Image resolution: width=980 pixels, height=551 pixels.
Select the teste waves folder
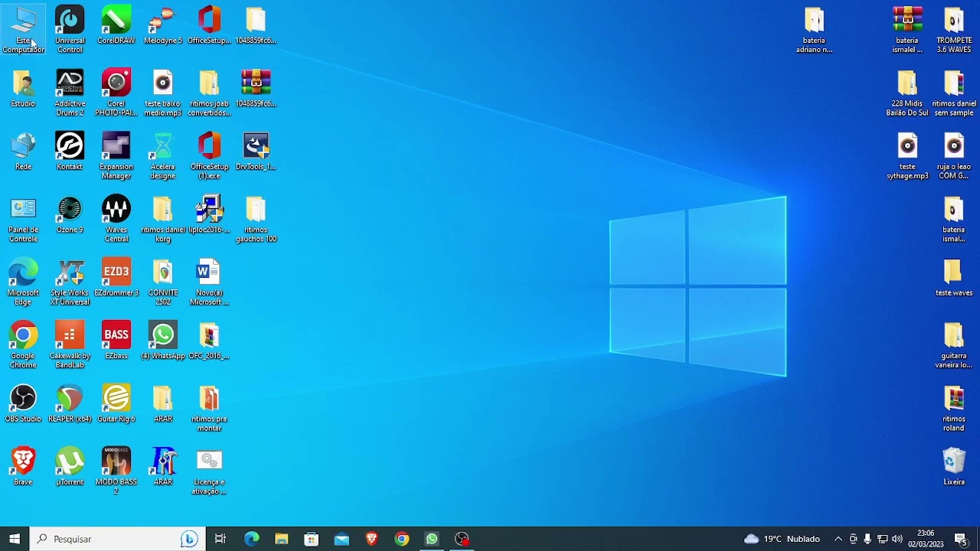point(954,278)
